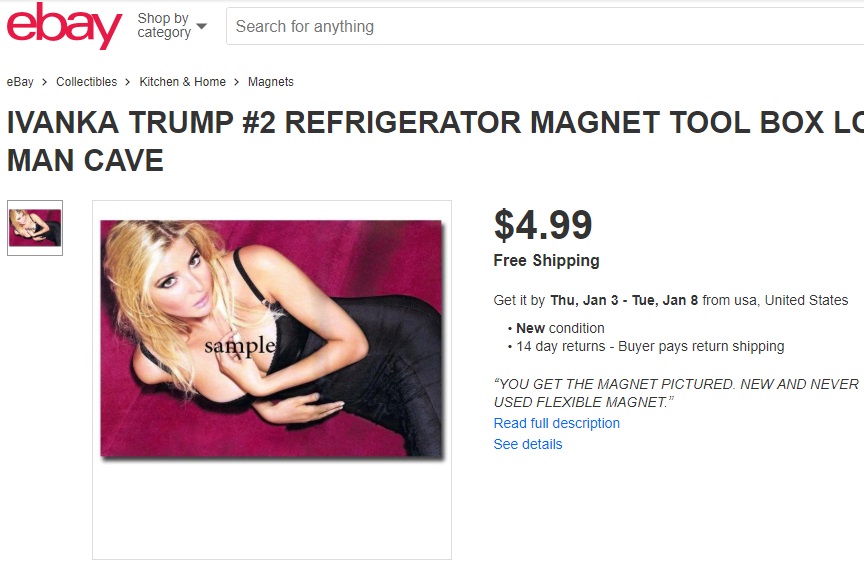This screenshot has height=581, width=864.
Task: Focus the Search for anything field
Action: pyautogui.click(x=544, y=26)
